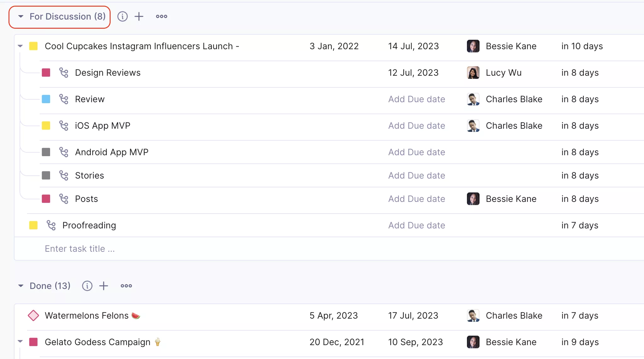Add Due date for iOS App MVP

(x=417, y=126)
